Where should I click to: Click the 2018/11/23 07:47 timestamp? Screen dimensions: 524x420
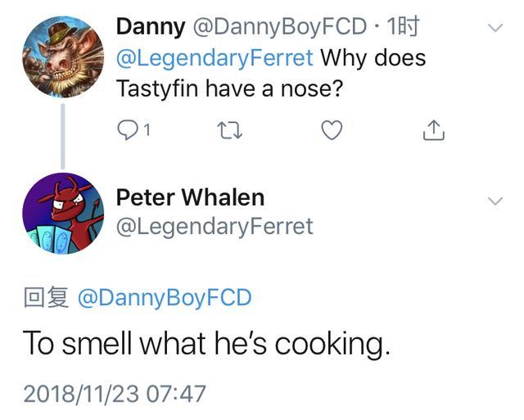(114, 394)
